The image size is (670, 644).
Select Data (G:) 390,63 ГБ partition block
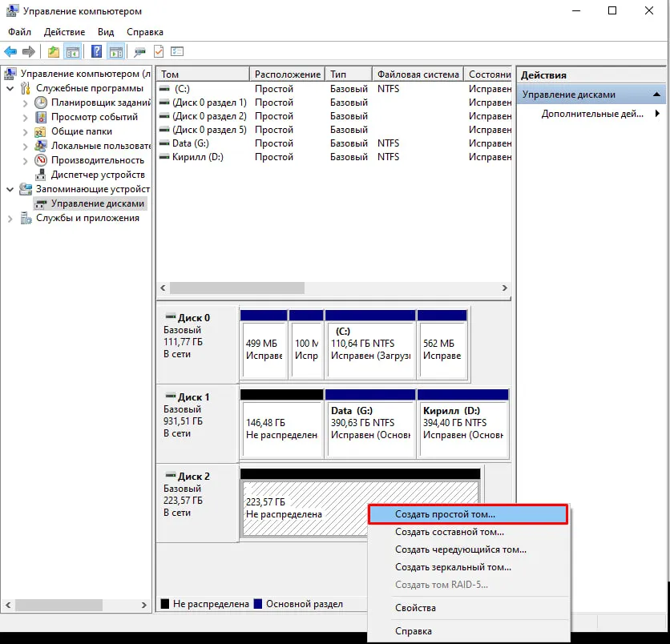coord(370,423)
